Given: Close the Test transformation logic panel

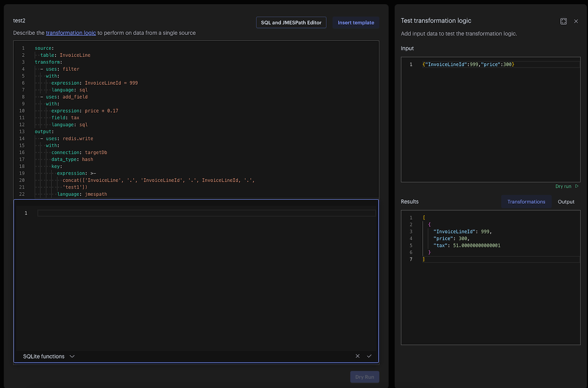Looking at the screenshot, I should tap(576, 21).
